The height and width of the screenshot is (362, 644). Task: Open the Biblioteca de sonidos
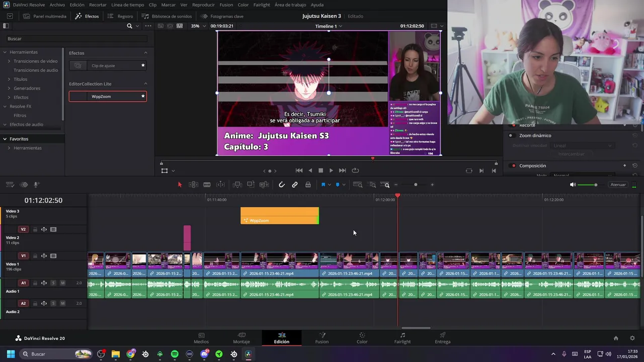(167, 16)
